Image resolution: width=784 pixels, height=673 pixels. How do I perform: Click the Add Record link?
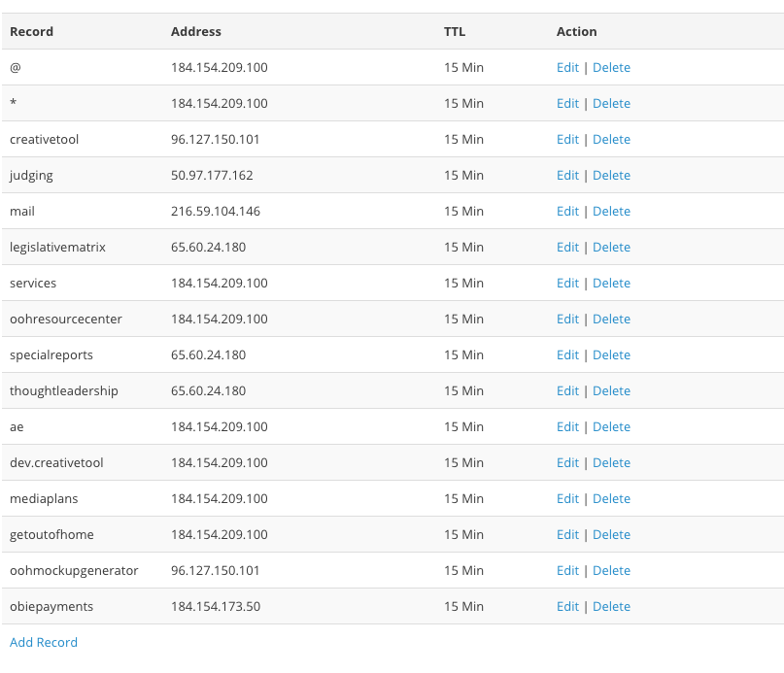[x=44, y=643]
